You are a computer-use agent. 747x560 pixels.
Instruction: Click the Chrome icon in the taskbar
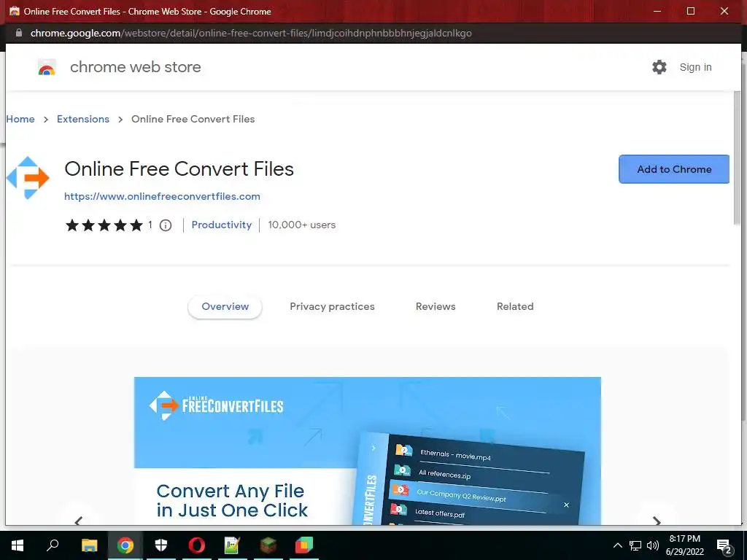point(125,545)
